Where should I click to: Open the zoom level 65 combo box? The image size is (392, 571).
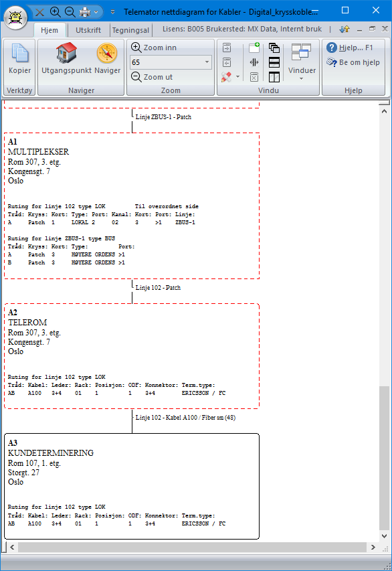171,62
